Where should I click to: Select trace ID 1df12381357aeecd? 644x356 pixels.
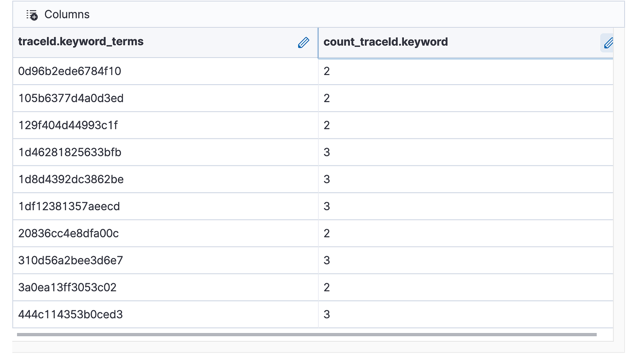(x=69, y=207)
